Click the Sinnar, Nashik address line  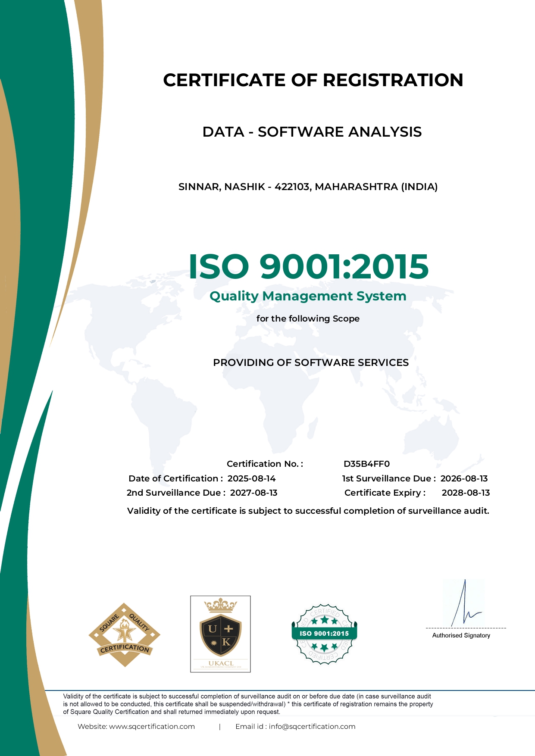(x=308, y=187)
